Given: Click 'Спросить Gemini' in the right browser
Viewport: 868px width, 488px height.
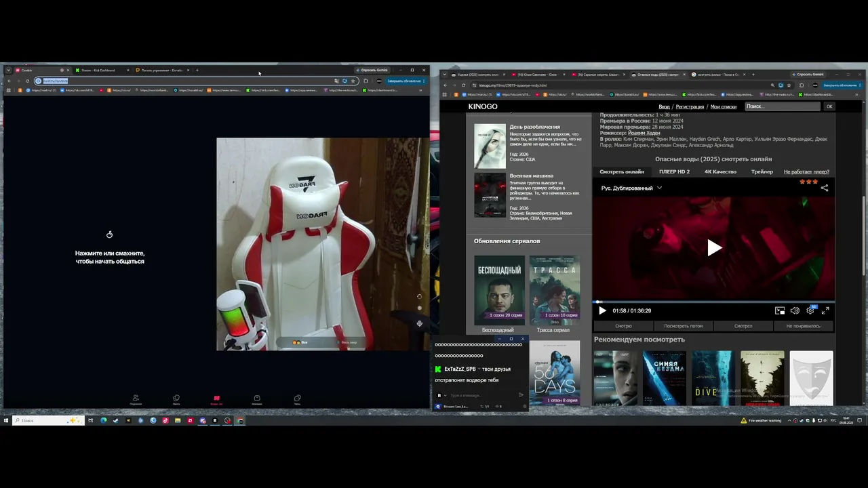Looking at the screenshot, I should pos(808,74).
